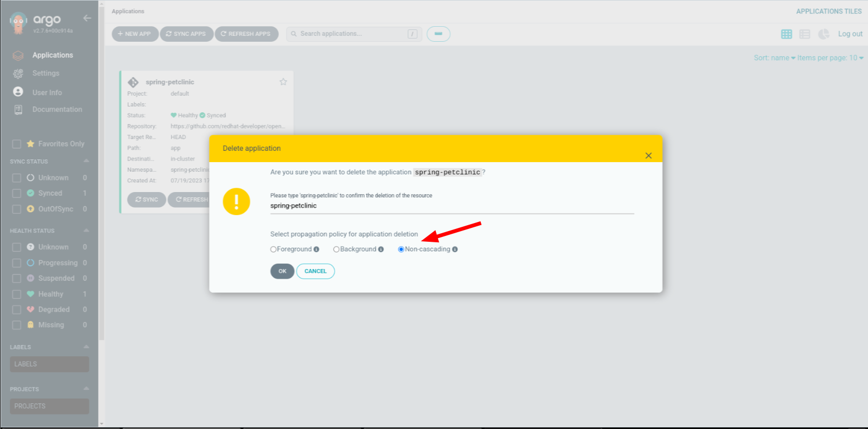The width and height of the screenshot is (868, 429).
Task: Click the Search applications field
Action: pos(354,34)
